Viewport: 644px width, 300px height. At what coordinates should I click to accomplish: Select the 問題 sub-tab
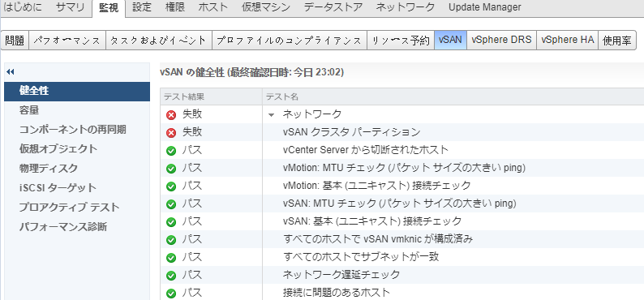[15, 41]
